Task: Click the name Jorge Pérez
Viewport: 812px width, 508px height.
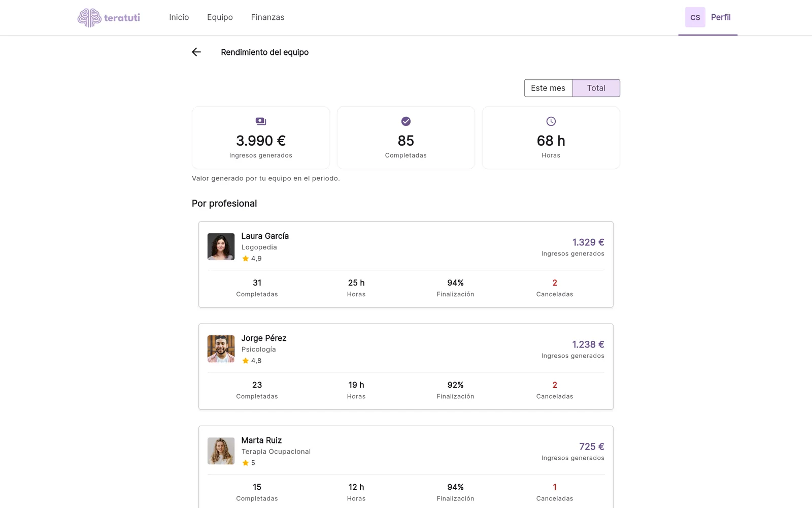Action: click(x=264, y=338)
